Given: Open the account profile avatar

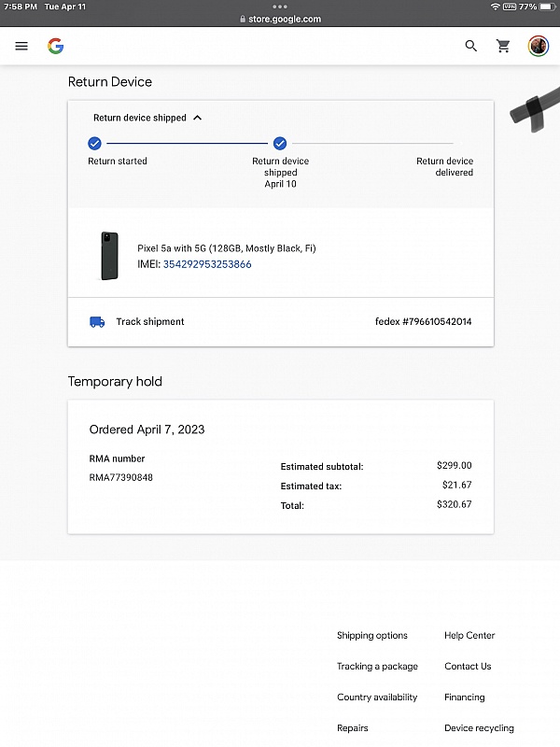Looking at the screenshot, I should pos(539,46).
